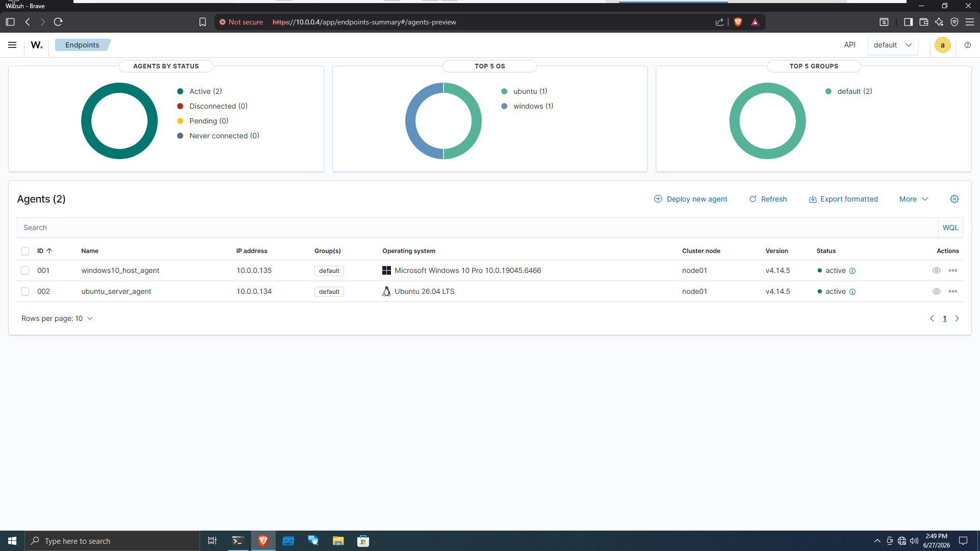The width and height of the screenshot is (980, 551).
Task: Sort by the ID column
Action: click(x=44, y=251)
